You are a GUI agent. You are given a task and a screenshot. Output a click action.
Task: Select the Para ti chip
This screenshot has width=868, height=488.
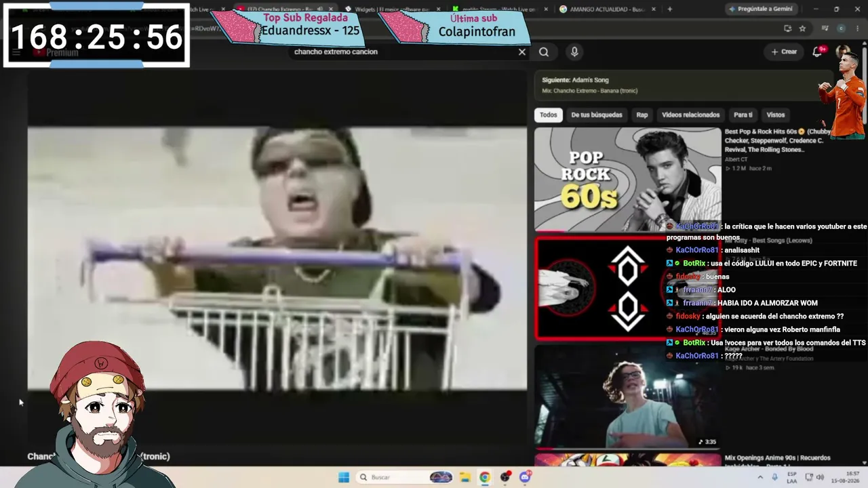[x=743, y=115]
